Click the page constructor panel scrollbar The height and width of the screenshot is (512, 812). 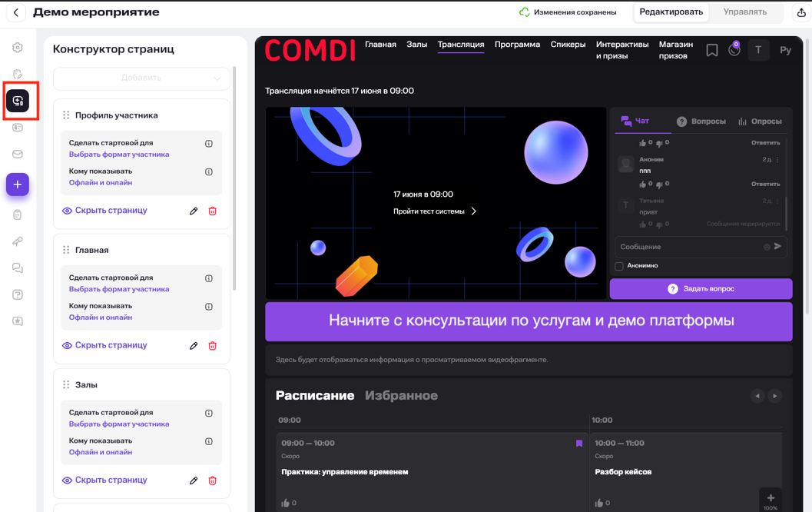(x=234, y=178)
